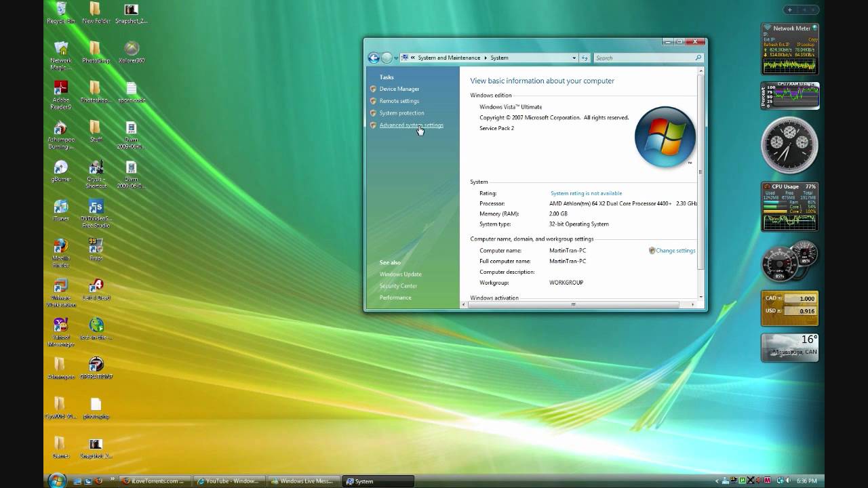The height and width of the screenshot is (488, 868).
Task: Expand breadcrumb arrow after System and Maintenance
Action: 485,58
